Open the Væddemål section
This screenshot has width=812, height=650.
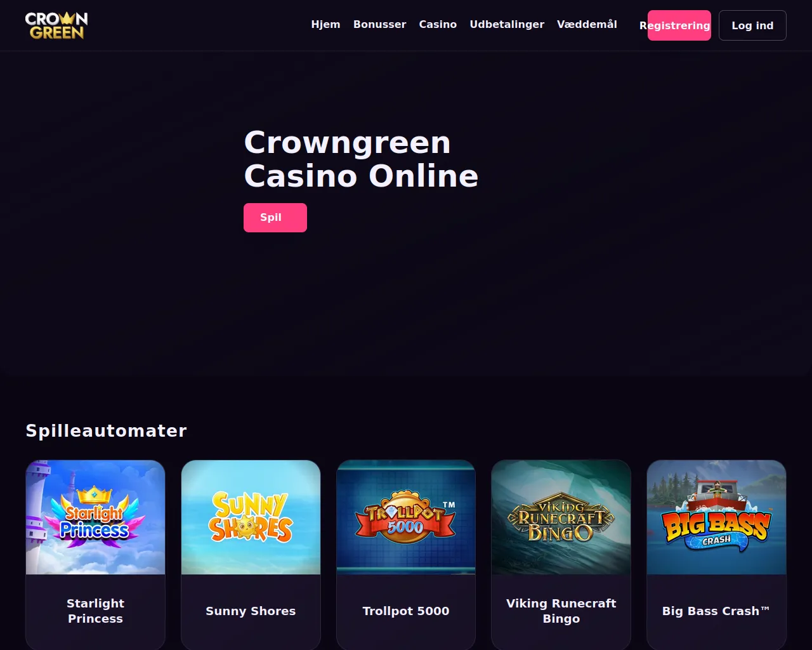[x=587, y=24]
